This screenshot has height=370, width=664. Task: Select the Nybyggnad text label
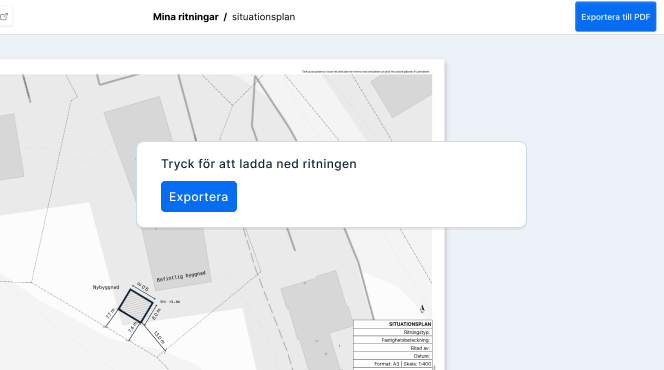[x=106, y=287]
